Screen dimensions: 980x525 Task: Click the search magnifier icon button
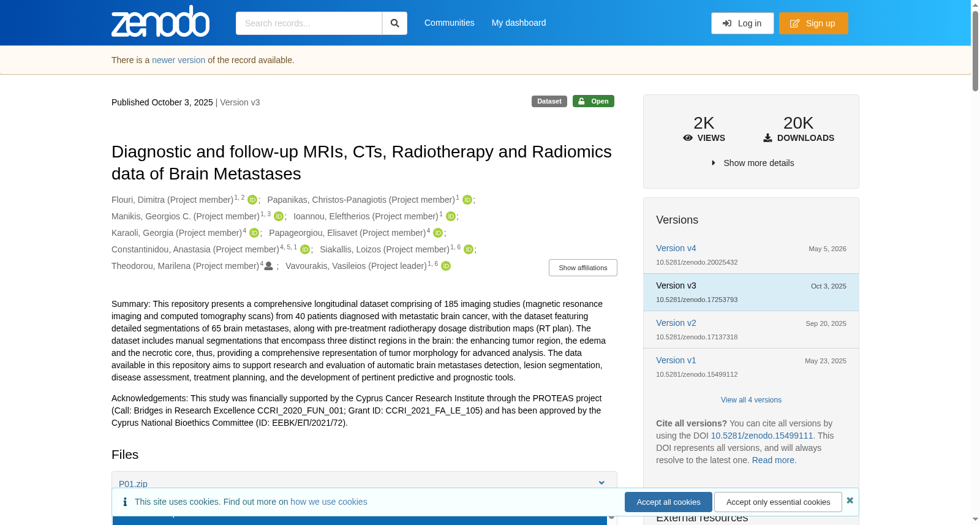tap(394, 23)
